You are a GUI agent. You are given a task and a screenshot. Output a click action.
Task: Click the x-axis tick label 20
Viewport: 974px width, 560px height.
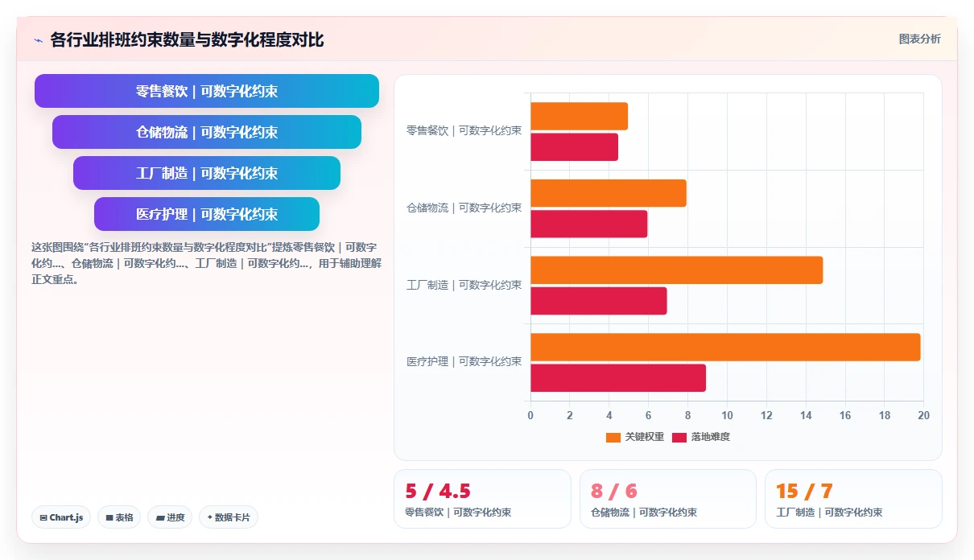point(923,415)
